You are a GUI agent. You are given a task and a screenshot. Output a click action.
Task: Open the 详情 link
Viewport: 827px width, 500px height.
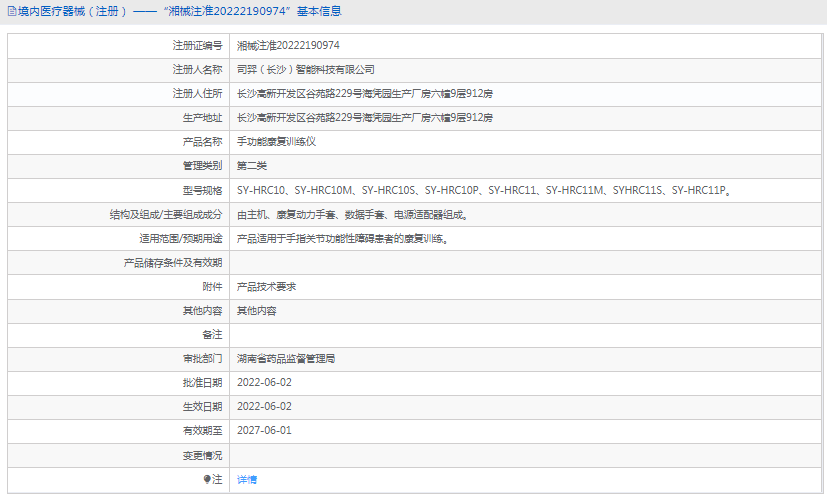coord(247,479)
